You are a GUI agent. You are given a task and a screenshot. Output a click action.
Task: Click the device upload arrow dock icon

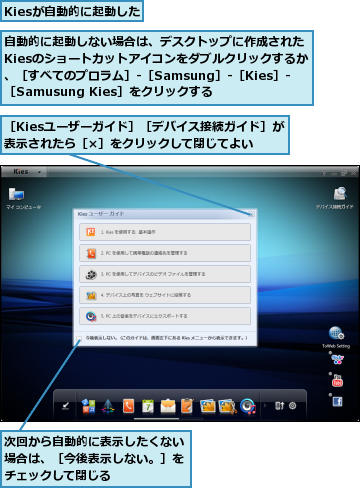click(x=279, y=406)
